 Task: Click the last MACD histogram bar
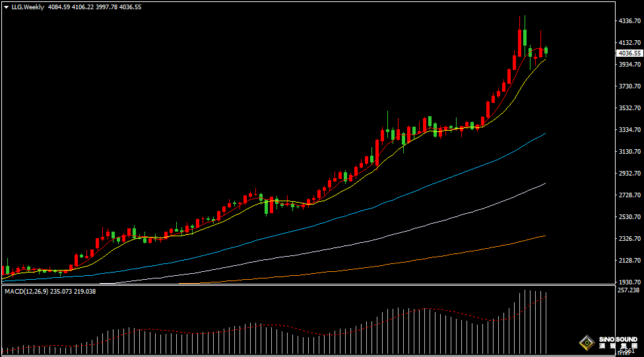point(546,323)
